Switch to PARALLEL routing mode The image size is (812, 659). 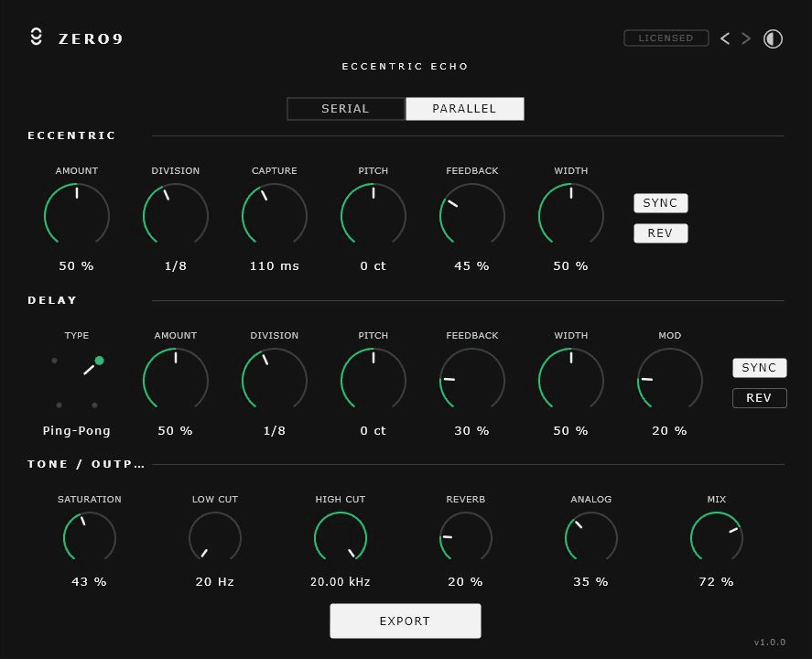click(464, 109)
